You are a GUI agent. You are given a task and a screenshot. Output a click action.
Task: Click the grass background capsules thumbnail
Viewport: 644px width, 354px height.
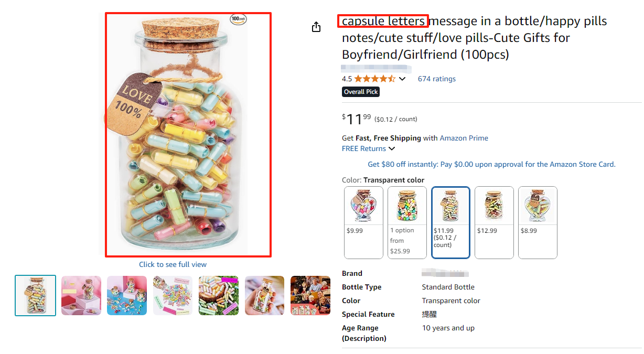click(x=218, y=295)
